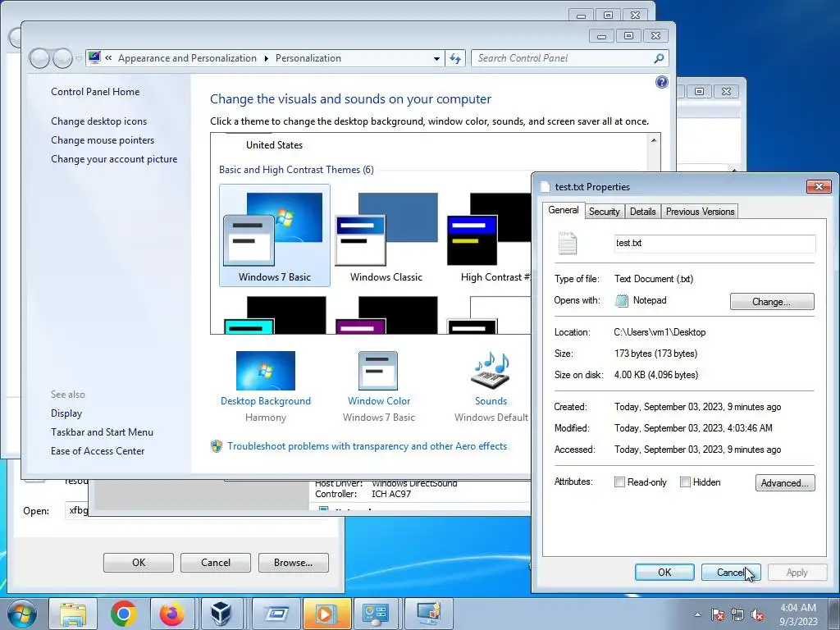The width and height of the screenshot is (840, 630).
Task: Open Change desktop icons
Action: coord(98,121)
